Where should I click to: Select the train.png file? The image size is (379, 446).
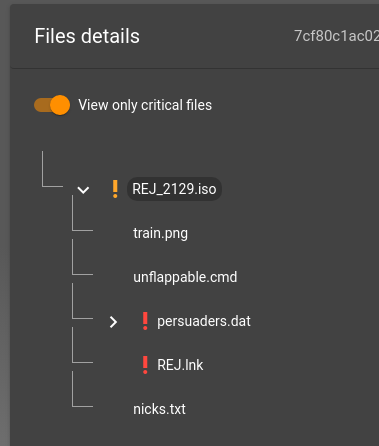click(160, 233)
